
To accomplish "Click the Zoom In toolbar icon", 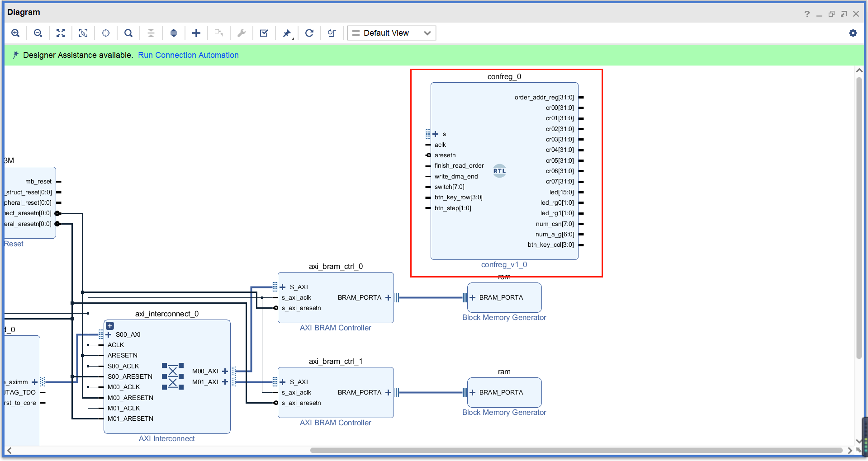I will [x=15, y=33].
